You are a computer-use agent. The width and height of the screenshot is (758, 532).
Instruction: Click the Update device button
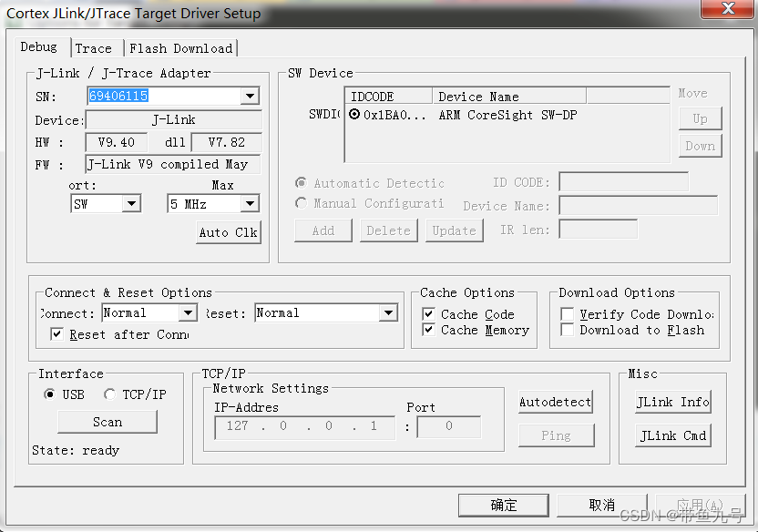455,230
